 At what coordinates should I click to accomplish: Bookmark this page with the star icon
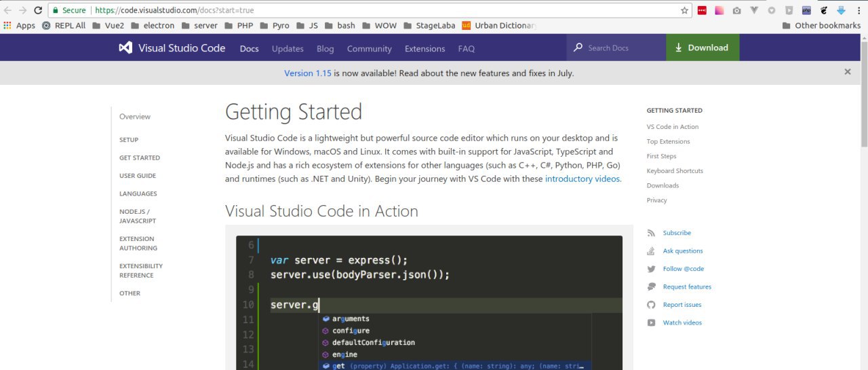(x=684, y=10)
